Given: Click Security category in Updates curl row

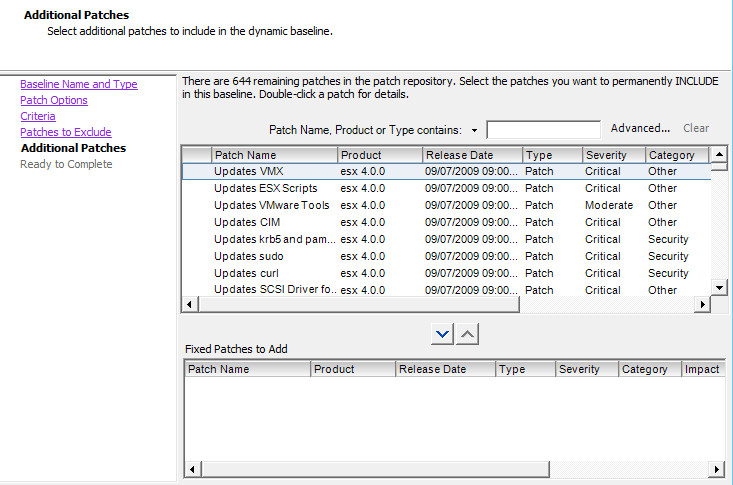Looking at the screenshot, I should pyautogui.click(x=668, y=273).
